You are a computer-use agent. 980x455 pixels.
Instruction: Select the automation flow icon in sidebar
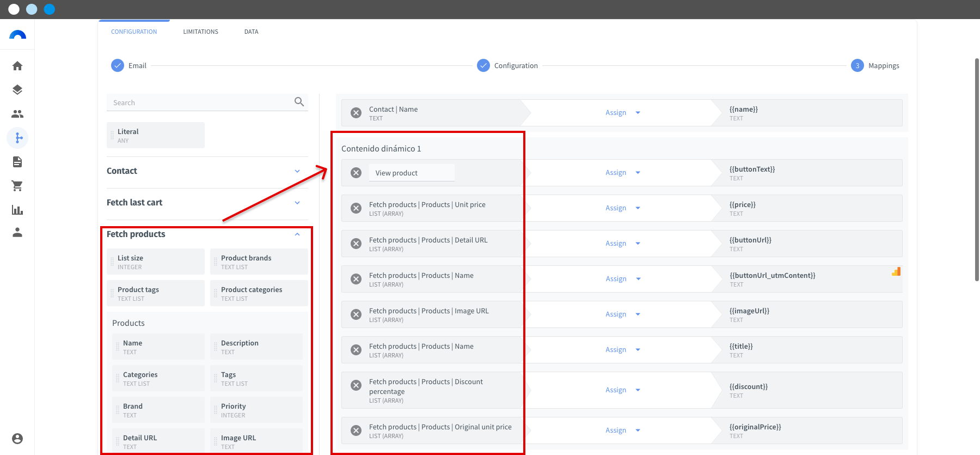[x=18, y=138]
